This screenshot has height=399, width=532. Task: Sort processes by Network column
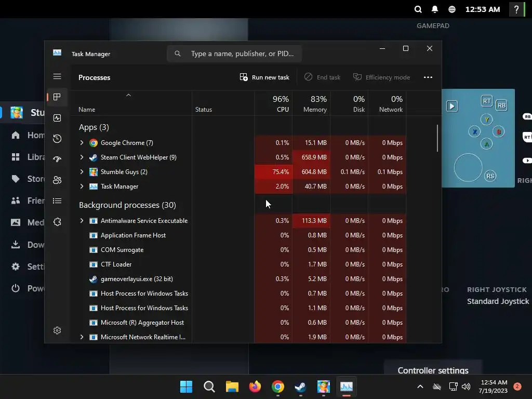pos(388,103)
